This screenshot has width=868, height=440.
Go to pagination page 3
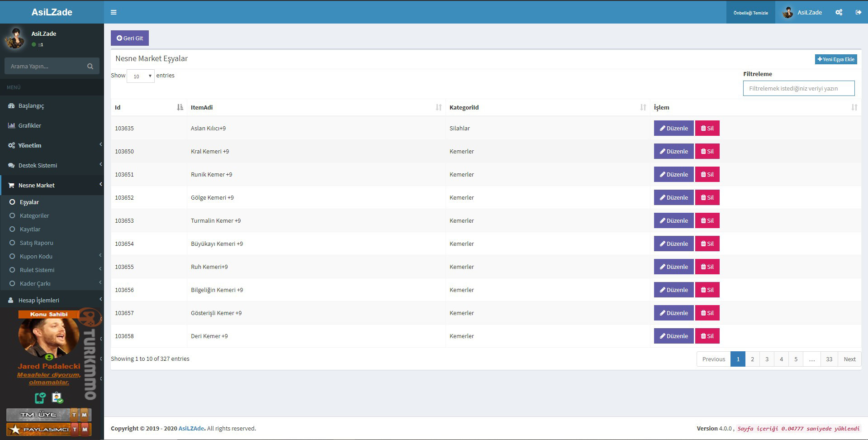pos(767,359)
